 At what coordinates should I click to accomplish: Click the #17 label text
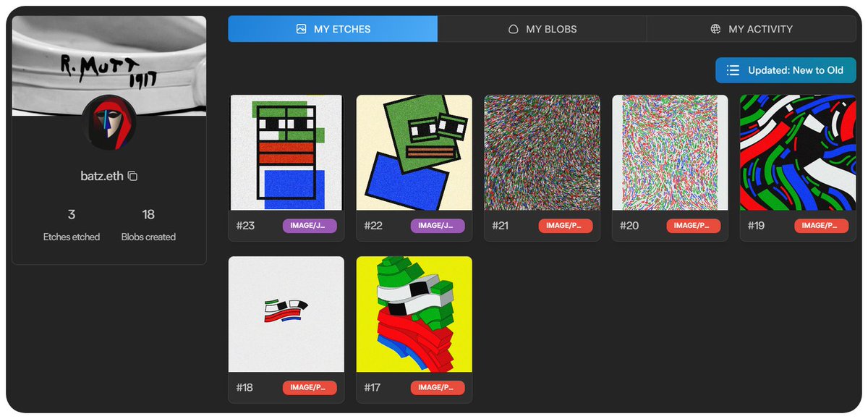(373, 388)
